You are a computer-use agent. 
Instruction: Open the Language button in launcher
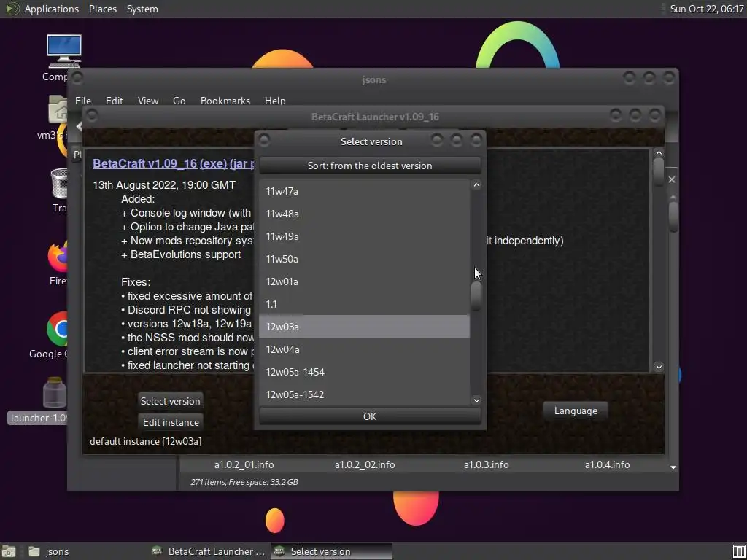[576, 411]
